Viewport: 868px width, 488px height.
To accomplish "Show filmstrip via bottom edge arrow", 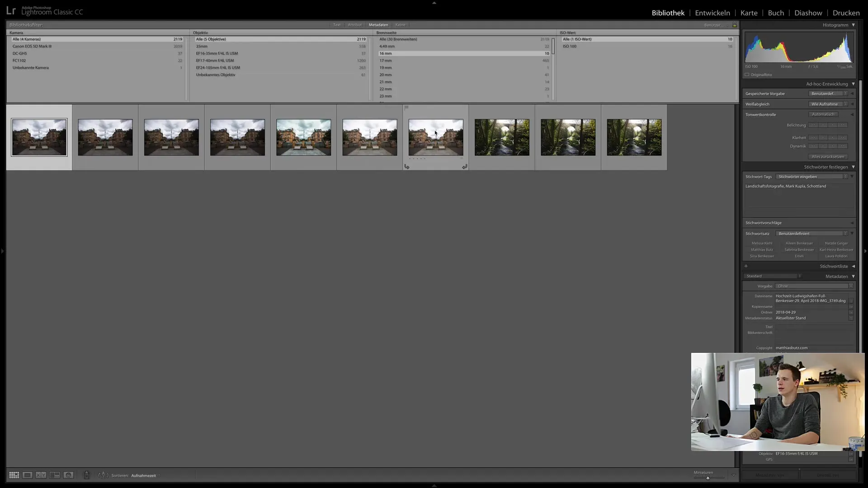I will [x=434, y=486].
